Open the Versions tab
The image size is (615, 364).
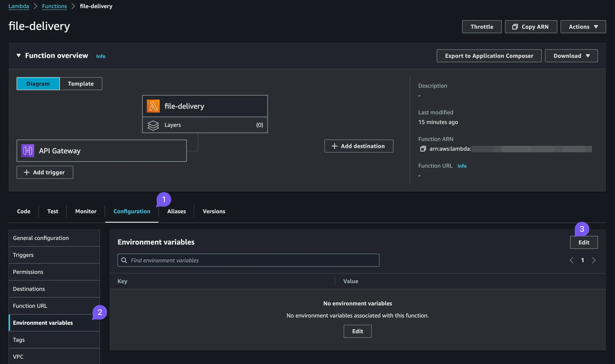click(x=214, y=211)
